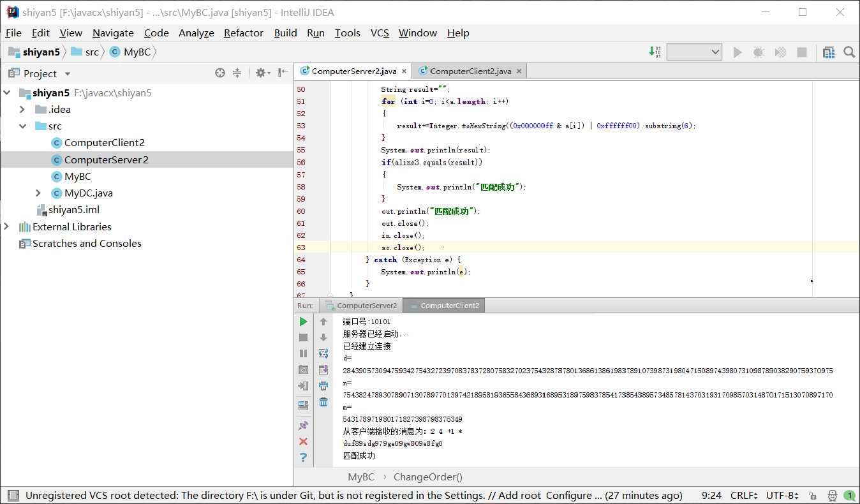Expand External Libraries node

click(8, 226)
